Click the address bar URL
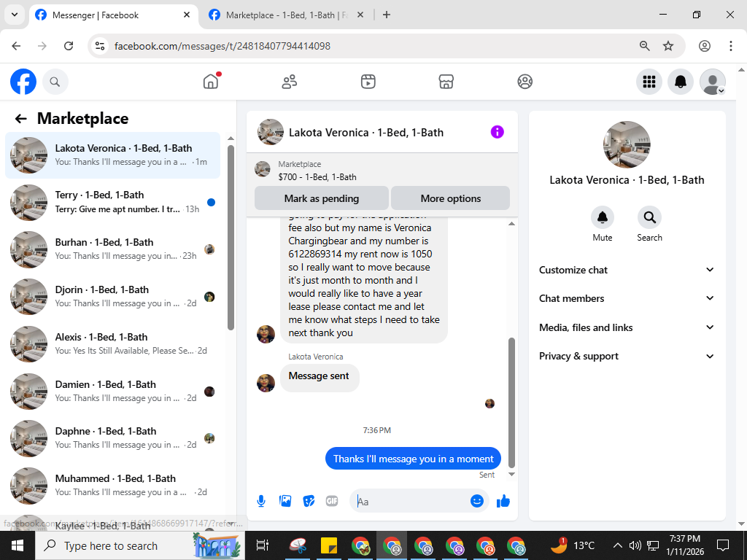Screen dimensions: 747x560 click(x=222, y=46)
